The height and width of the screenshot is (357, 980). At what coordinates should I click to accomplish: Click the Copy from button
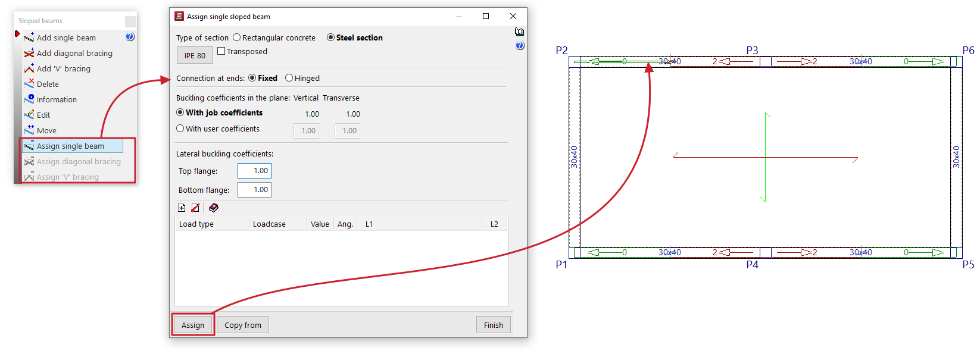click(x=243, y=325)
